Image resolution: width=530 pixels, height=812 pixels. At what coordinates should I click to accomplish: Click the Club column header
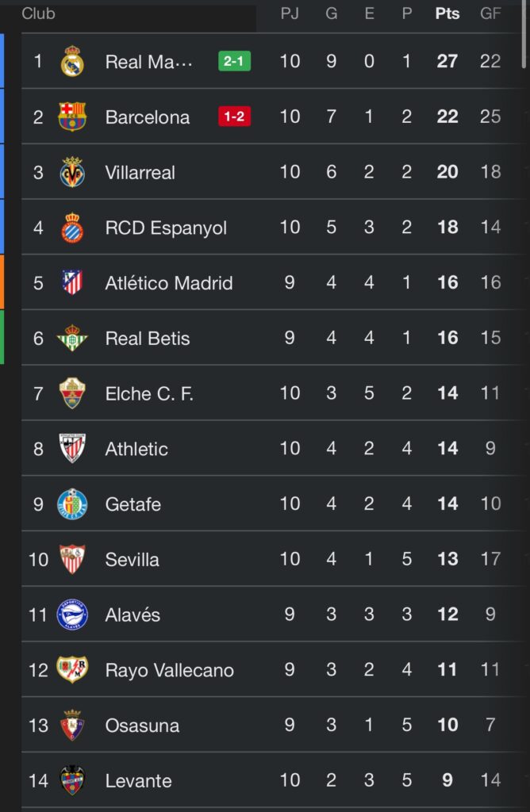(x=38, y=13)
